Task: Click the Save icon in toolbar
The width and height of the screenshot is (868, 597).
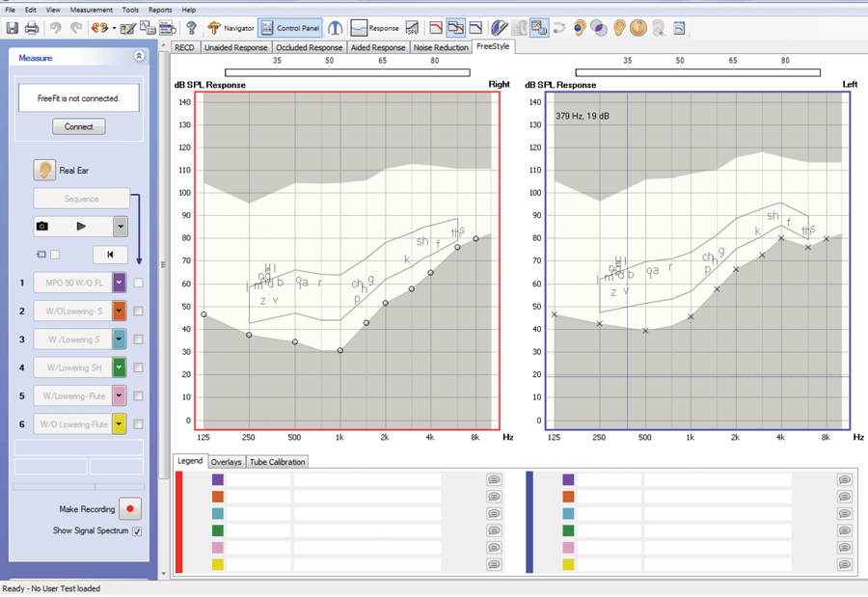Action: point(13,28)
